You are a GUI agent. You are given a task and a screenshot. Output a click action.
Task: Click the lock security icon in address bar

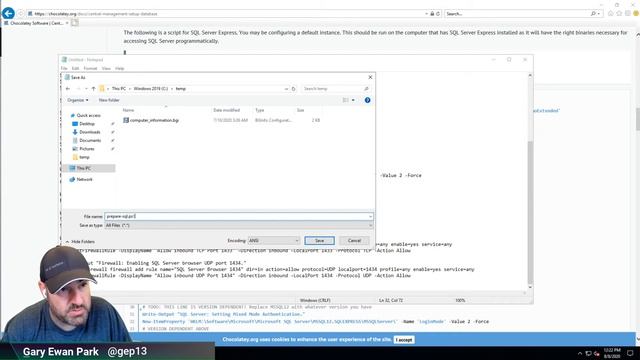(x=432, y=13)
